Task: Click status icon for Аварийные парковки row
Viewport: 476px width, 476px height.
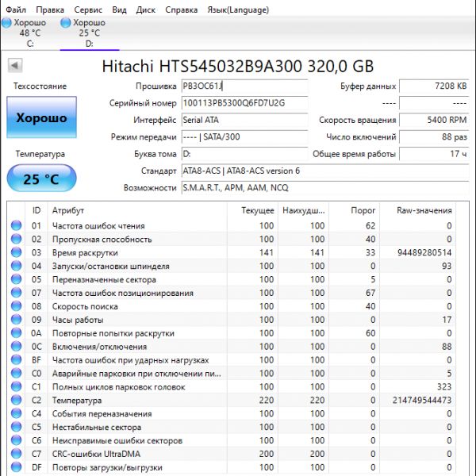Action: click(16, 374)
